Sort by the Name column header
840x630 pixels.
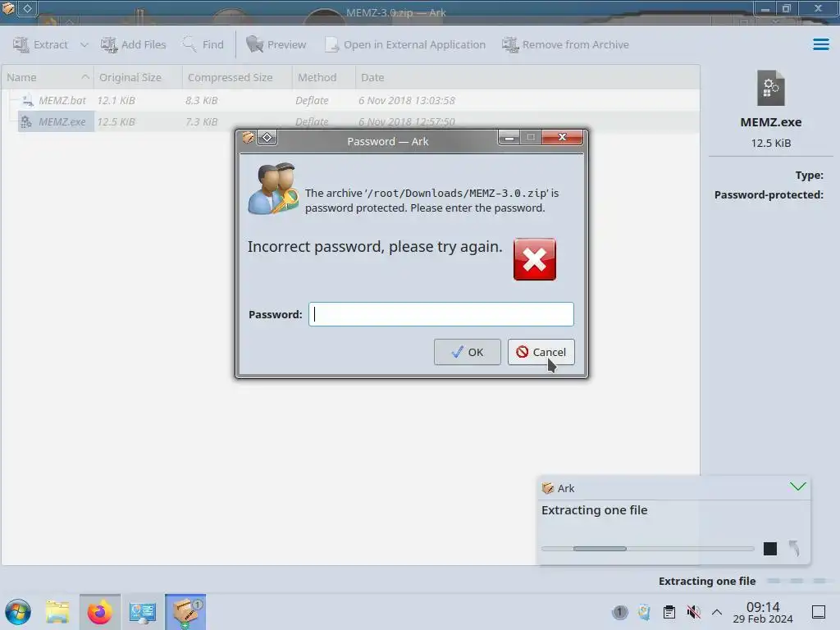pyautogui.click(x=47, y=77)
